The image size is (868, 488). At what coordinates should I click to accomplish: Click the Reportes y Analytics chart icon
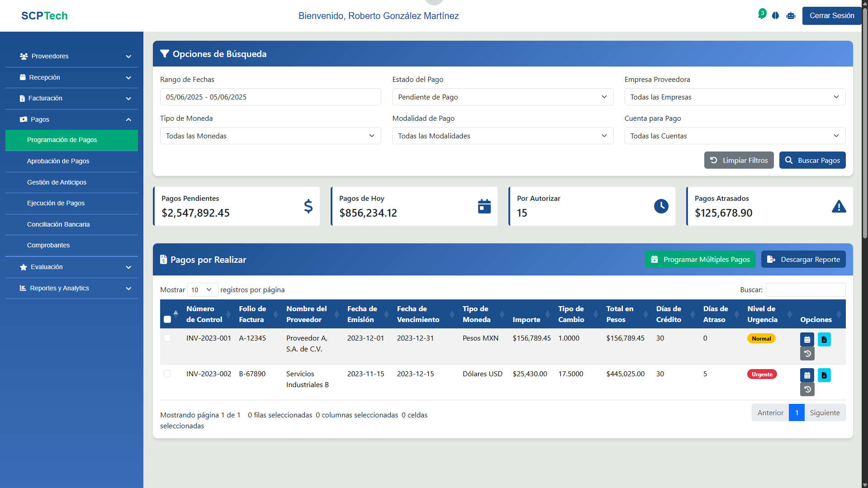(23, 288)
